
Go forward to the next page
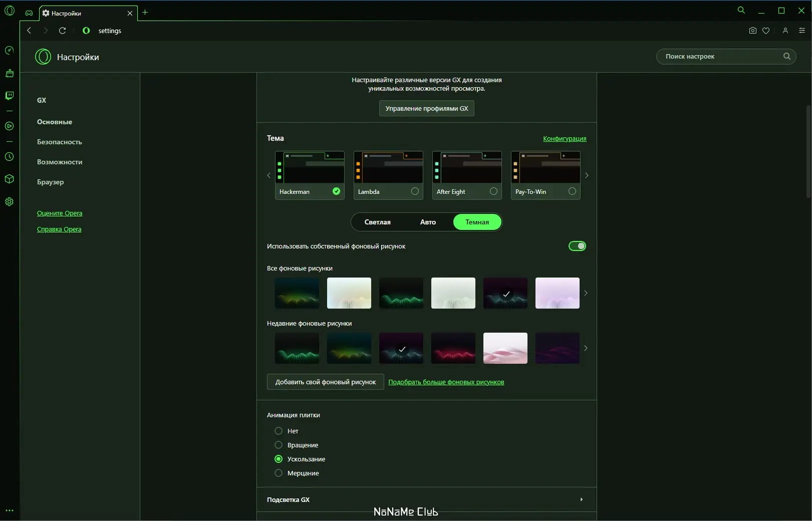pos(46,31)
